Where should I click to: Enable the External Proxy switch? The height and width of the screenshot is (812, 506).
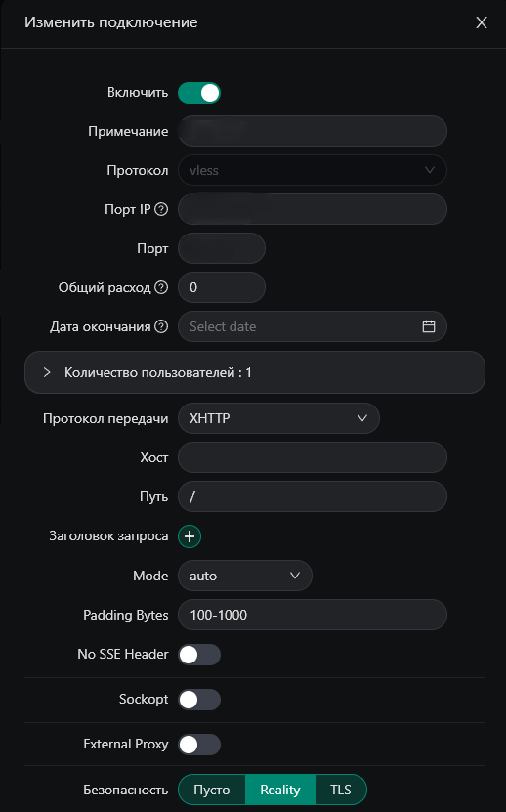tap(199, 745)
